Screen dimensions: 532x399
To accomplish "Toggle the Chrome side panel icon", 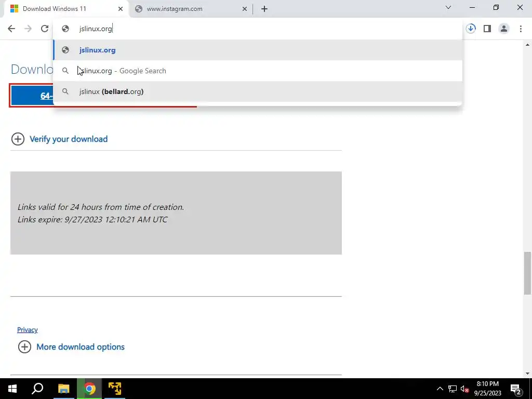I will click(x=487, y=29).
